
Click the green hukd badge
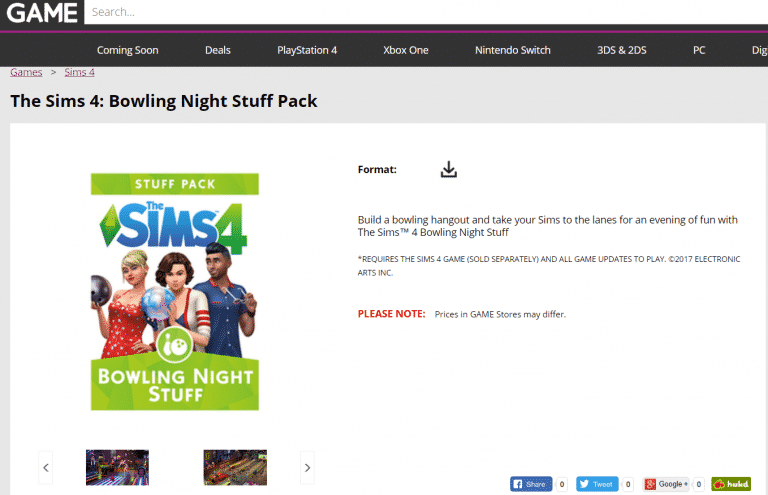coord(731,484)
